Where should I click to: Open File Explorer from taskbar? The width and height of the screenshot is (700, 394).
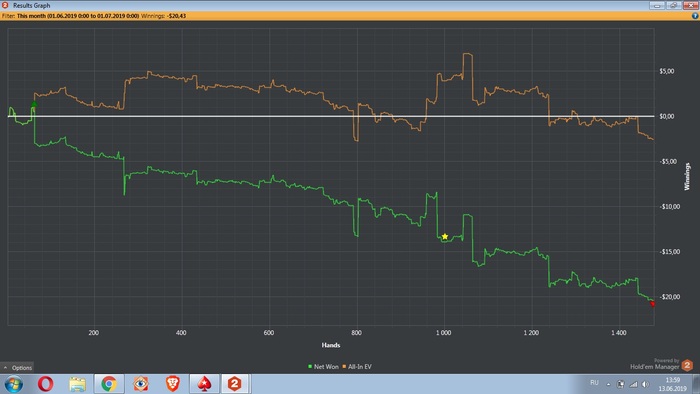(x=77, y=384)
